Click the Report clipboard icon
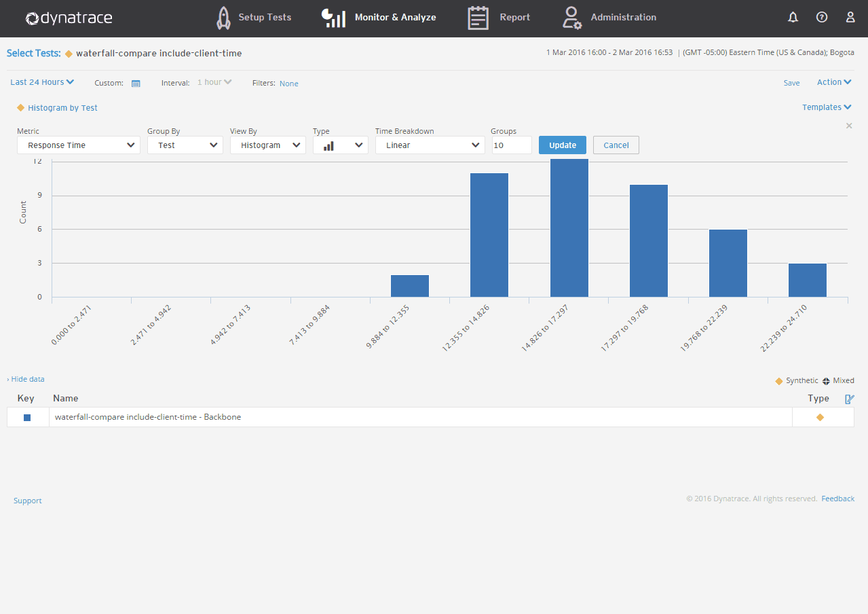Viewport: 868px width, 614px height. (x=478, y=18)
